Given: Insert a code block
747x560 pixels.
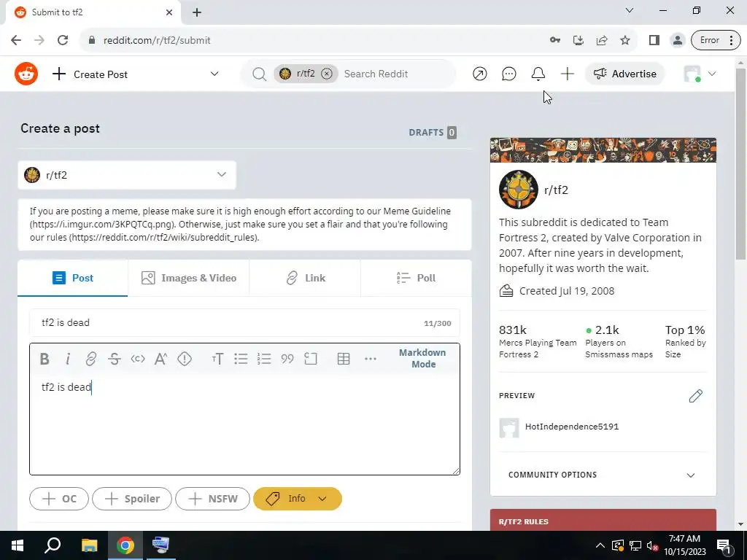Looking at the screenshot, I should 311,359.
